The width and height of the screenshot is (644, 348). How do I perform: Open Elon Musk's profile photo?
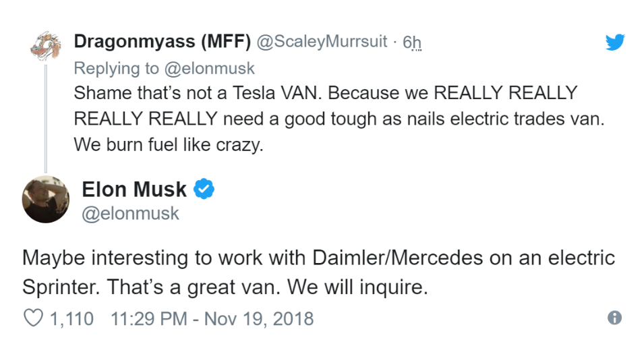[x=45, y=199]
